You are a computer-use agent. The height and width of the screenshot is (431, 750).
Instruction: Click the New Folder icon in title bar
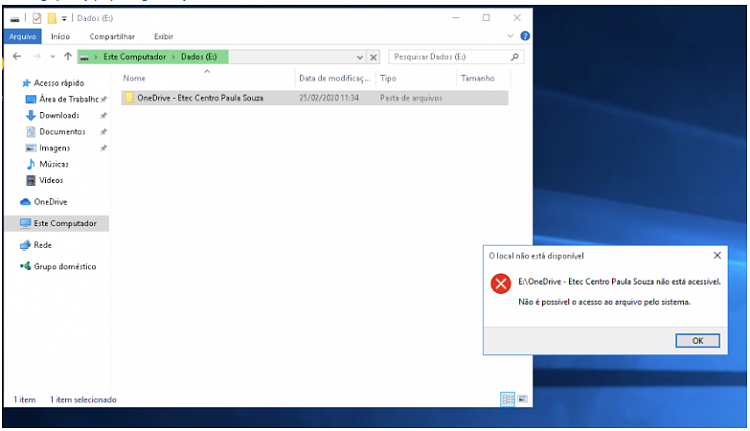[x=51, y=18]
